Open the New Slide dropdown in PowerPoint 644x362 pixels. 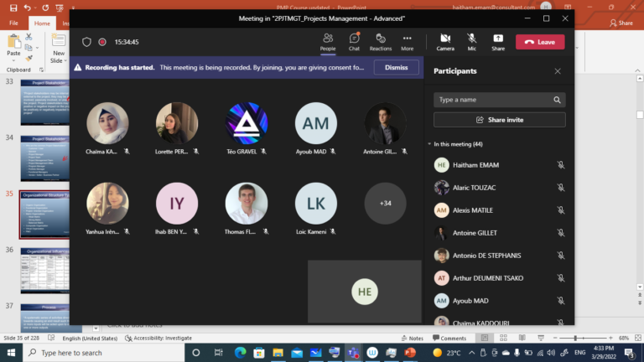(59, 57)
